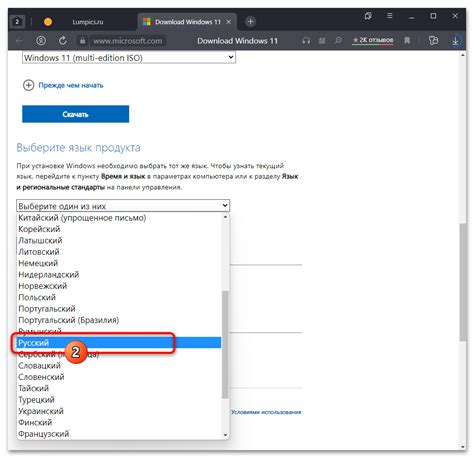Open a new tab with plus button
Screen dimensions: 474x458
[x=250, y=22]
